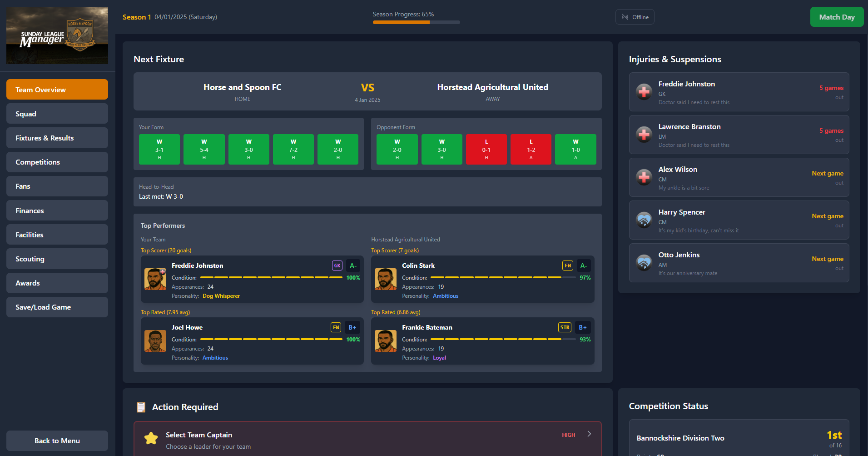Open Fixtures & Results in the sidebar
This screenshot has width=868, height=456.
57,138
